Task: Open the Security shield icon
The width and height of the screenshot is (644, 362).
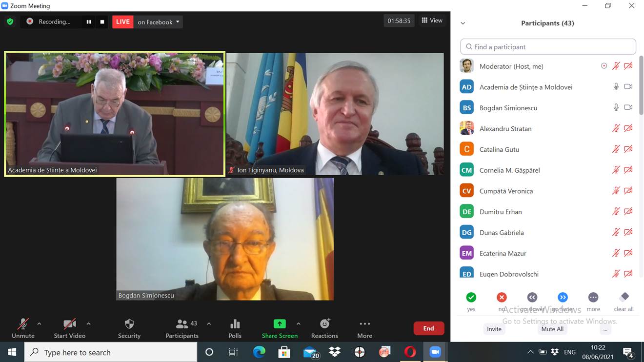Action: click(x=129, y=324)
